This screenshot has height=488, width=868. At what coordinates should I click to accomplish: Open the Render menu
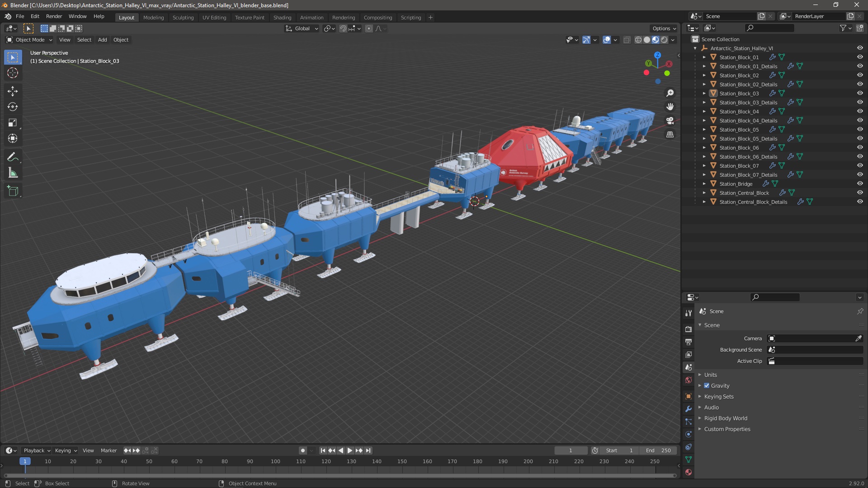54,16
